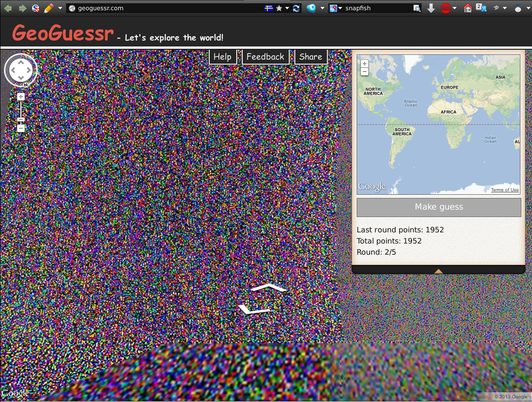Click the 'Last round points: 1952' text

tap(400, 230)
